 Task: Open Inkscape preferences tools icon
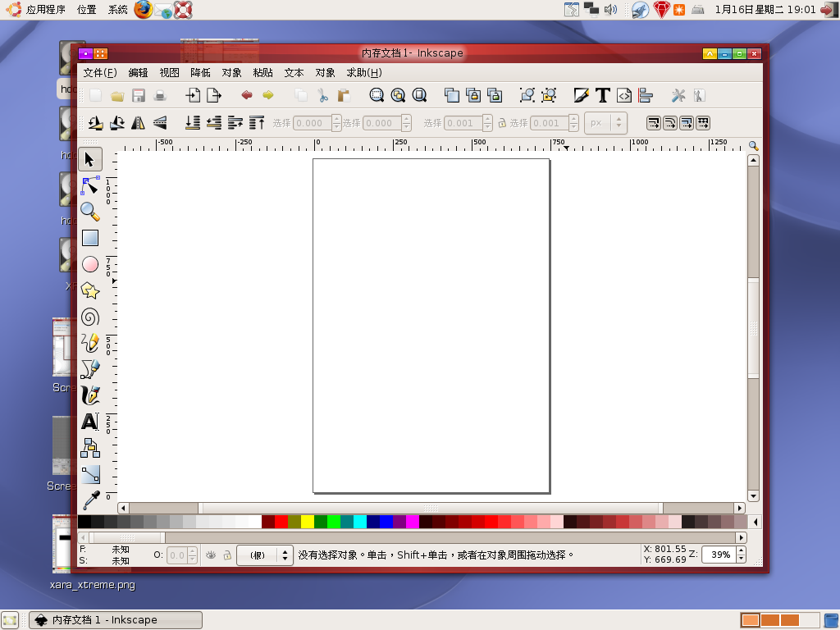tap(678, 95)
